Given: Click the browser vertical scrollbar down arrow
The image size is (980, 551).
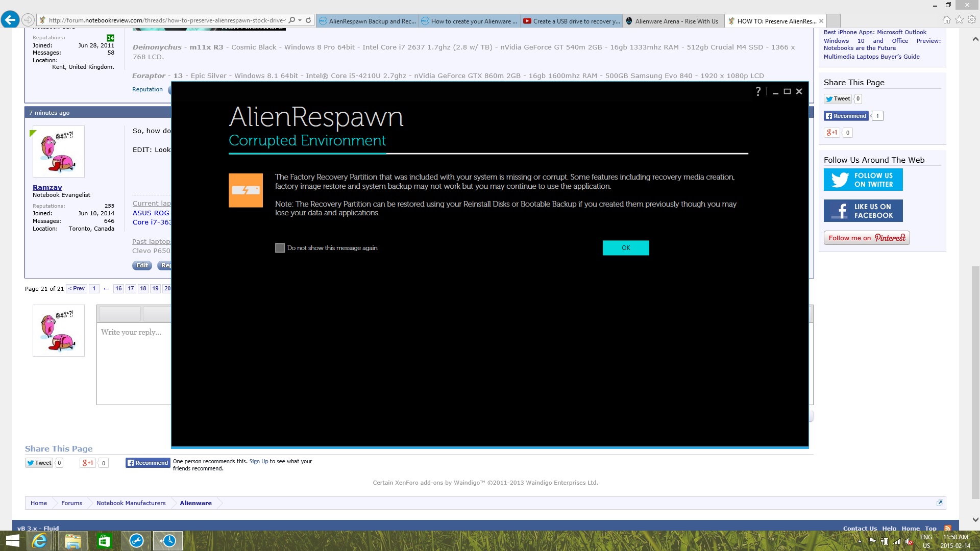Looking at the screenshot, I should pyautogui.click(x=975, y=520).
